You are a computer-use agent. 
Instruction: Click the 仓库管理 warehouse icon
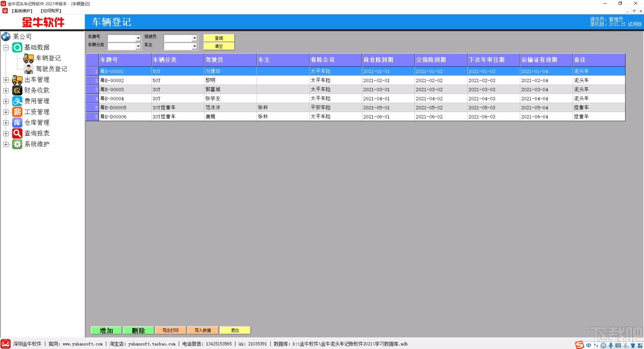pos(17,123)
